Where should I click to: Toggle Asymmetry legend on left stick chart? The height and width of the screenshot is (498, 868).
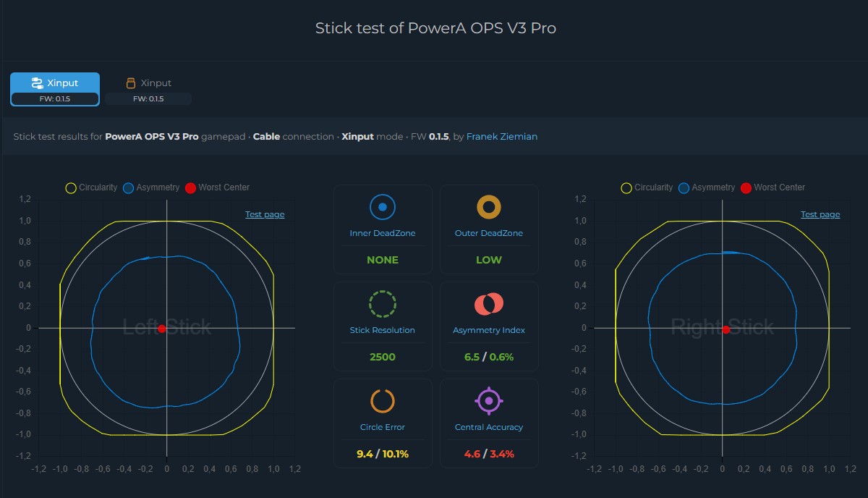[x=150, y=187]
